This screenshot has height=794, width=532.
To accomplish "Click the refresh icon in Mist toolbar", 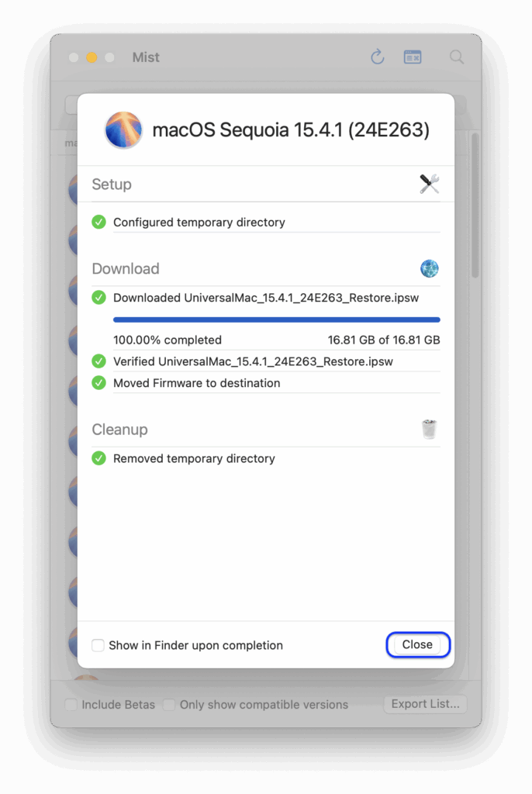I will pos(377,57).
